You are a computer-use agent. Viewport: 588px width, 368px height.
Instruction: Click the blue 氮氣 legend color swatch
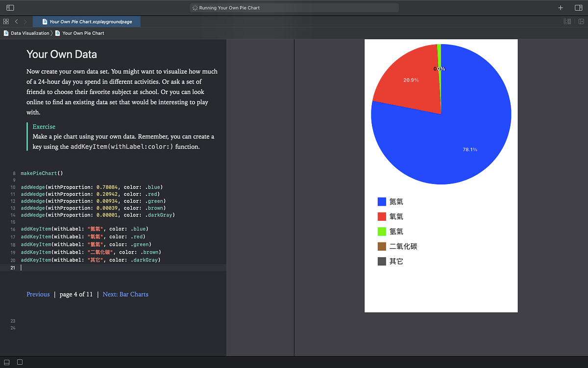pyautogui.click(x=383, y=201)
